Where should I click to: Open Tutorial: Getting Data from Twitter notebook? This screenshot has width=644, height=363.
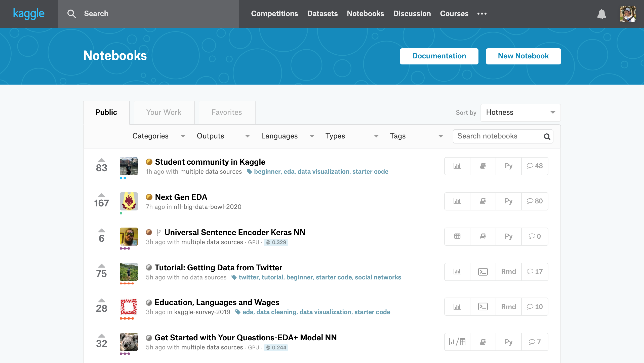pyautogui.click(x=218, y=268)
